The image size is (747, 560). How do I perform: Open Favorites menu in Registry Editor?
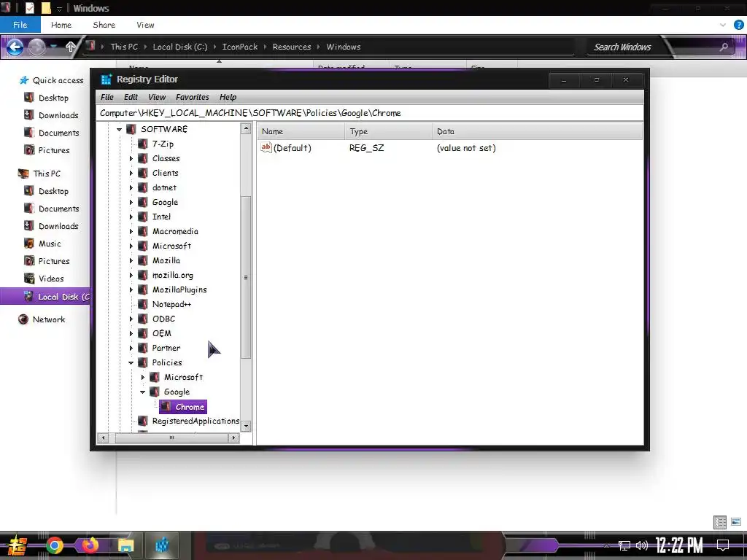pyautogui.click(x=192, y=97)
